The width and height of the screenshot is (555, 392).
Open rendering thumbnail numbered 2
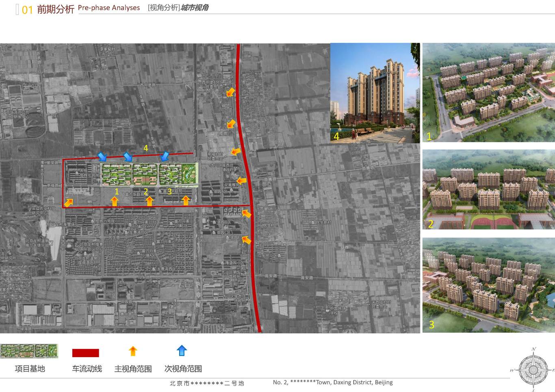coord(489,190)
